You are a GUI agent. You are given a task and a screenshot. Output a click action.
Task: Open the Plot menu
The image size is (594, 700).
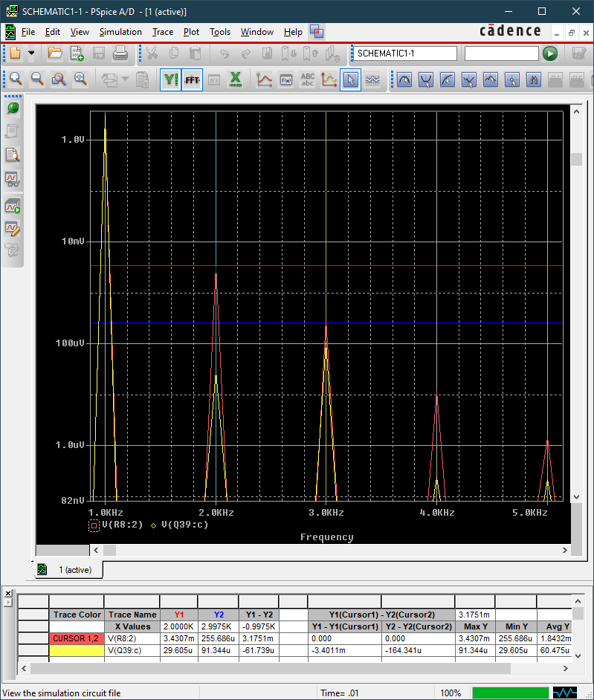(191, 32)
